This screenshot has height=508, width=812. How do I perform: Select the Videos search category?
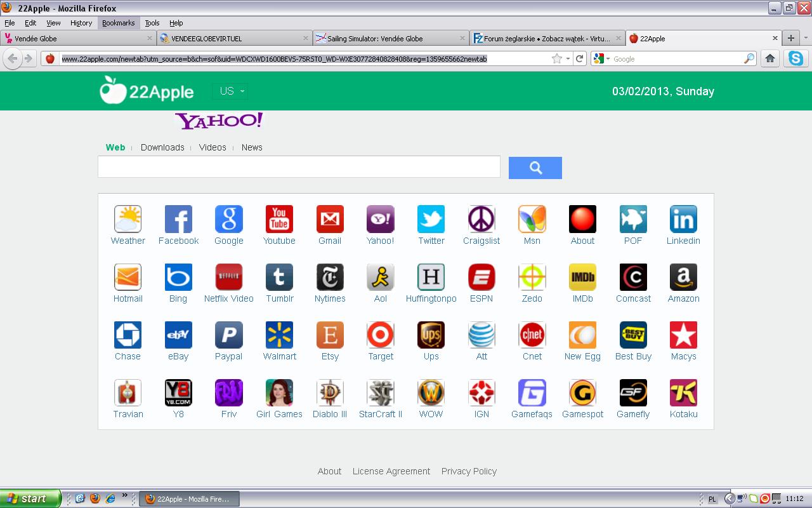[x=213, y=147]
